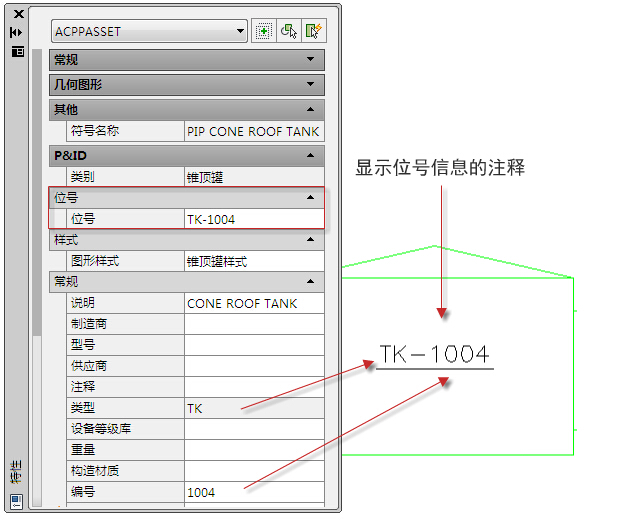The width and height of the screenshot is (627, 520).
Task: Click the Select Objects icon
Action: (x=289, y=31)
